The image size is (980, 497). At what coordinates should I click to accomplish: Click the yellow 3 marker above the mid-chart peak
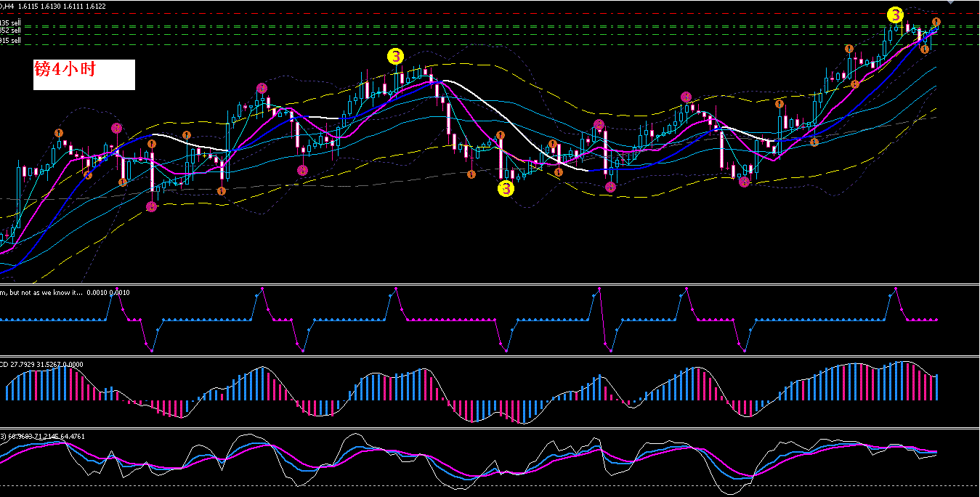click(395, 57)
